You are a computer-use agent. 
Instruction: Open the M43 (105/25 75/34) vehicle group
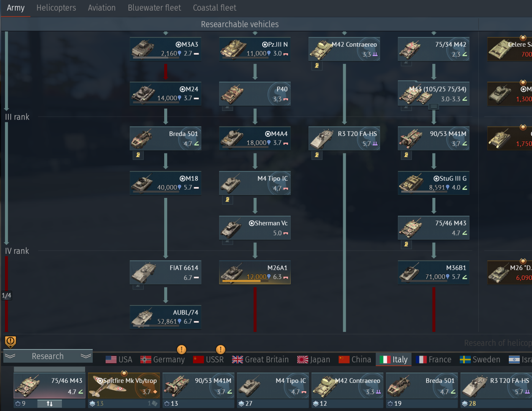point(434,94)
